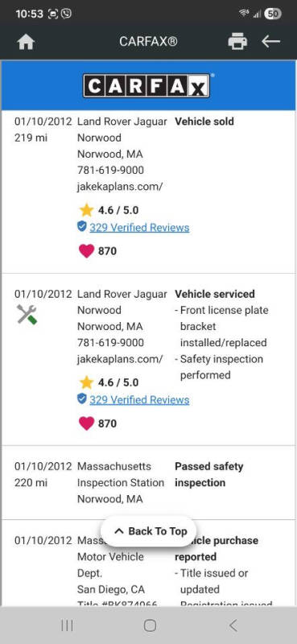
Task: Tap the verified shield icon in serviced entry
Action: pos(82,398)
